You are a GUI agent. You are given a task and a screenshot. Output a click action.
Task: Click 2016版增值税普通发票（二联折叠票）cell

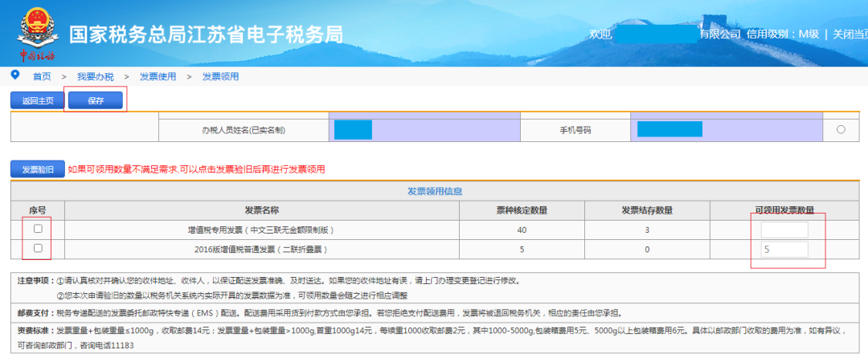[261, 250]
